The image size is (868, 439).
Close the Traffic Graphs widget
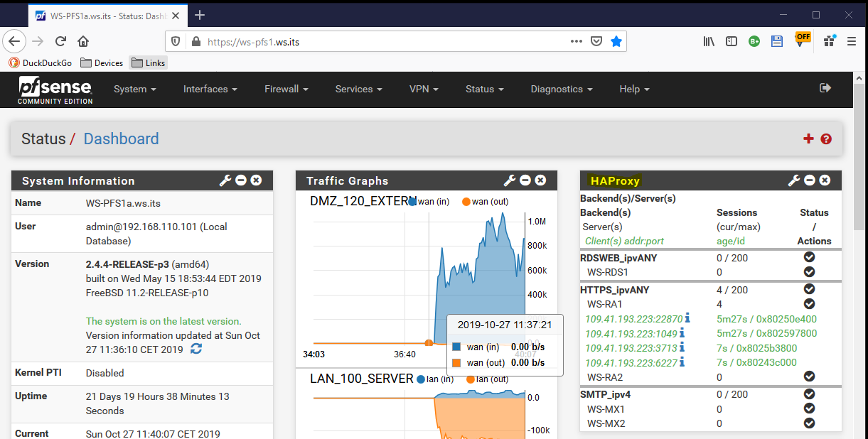540,180
